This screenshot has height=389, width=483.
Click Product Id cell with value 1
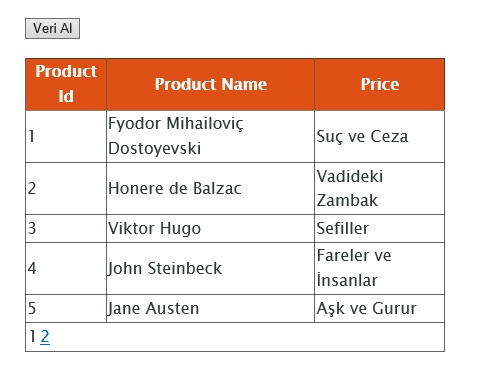[66, 136]
